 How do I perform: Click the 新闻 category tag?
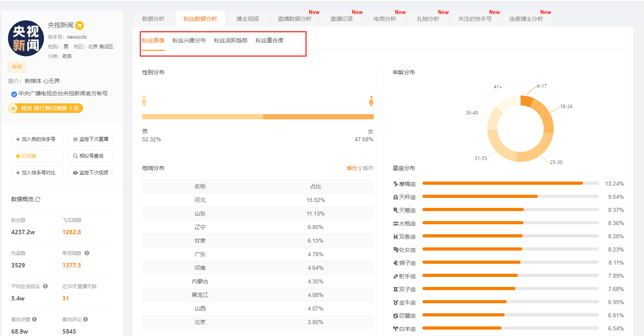tap(17, 67)
